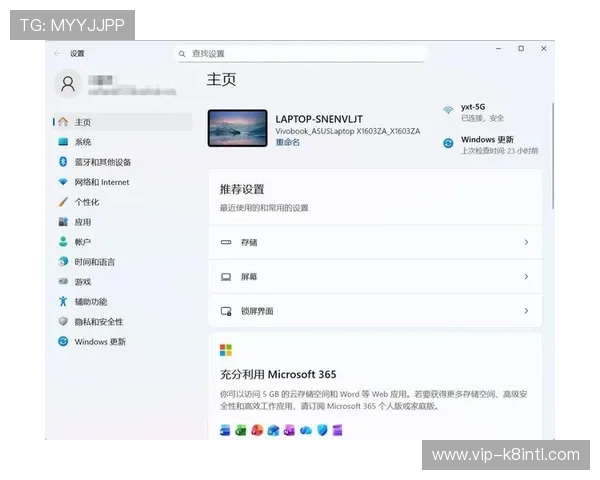Click the yxt-5G Wi-Fi status icon
The height and width of the screenshot is (480, 600).
(x=448, y=110)
